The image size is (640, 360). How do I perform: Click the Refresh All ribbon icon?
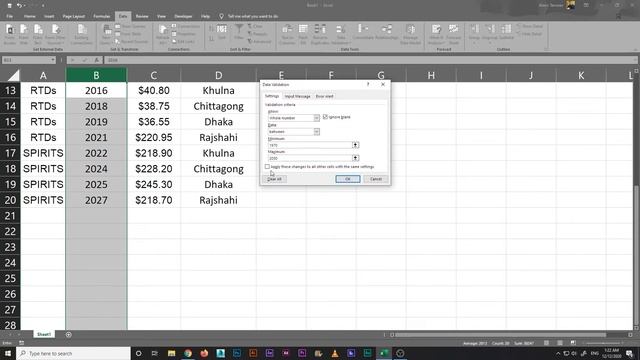(162, 34)
